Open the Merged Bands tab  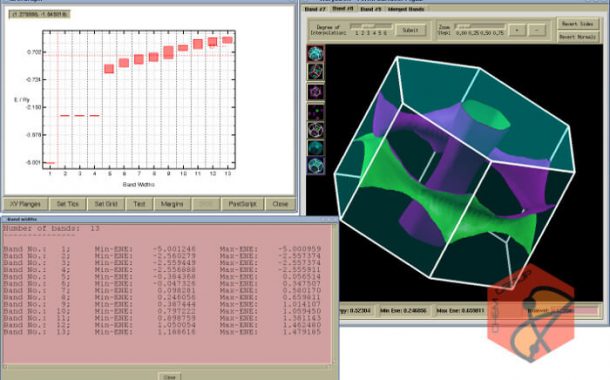(x=406, y=9)
